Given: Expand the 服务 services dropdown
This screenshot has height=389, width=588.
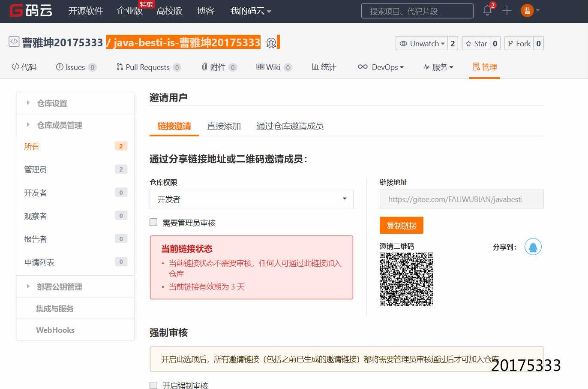Looking at the screenshot, I should click(438, 67).
